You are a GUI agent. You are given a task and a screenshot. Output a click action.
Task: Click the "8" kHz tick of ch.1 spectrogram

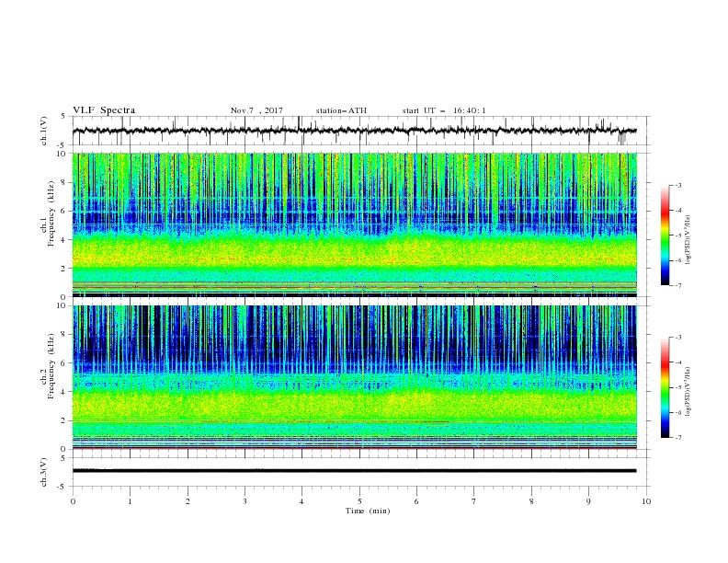[65, 182]
